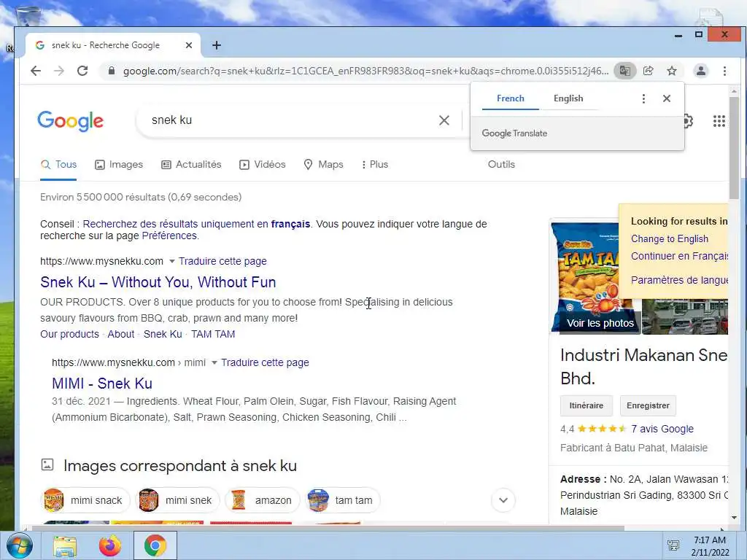Click Chrome icon in taskbar

pos(155,545)
